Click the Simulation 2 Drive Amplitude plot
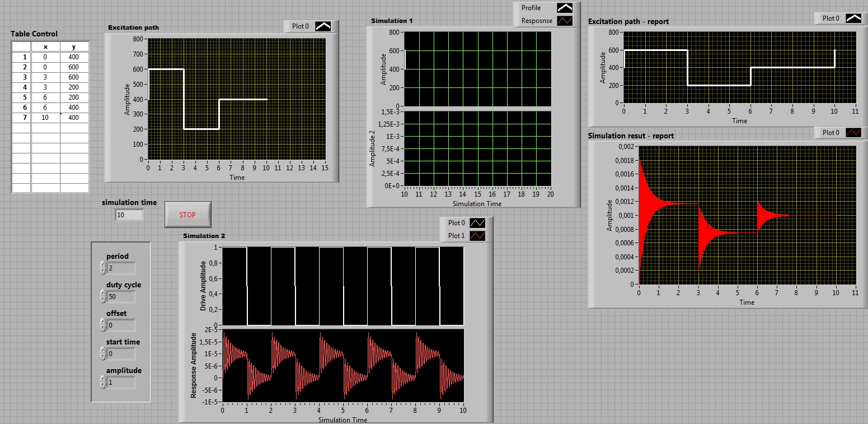 [x=343, y=286]
